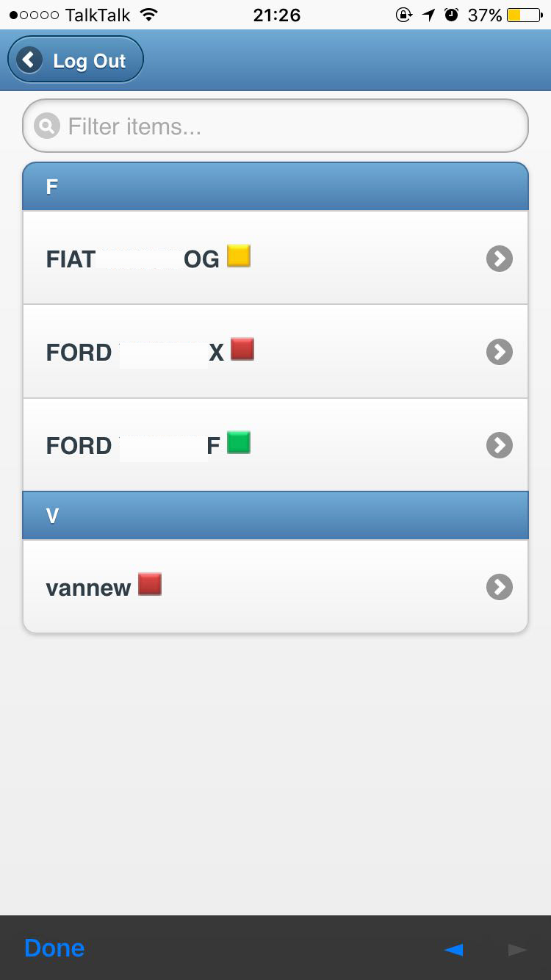Click the back arrow circle icon

[29, 60]
